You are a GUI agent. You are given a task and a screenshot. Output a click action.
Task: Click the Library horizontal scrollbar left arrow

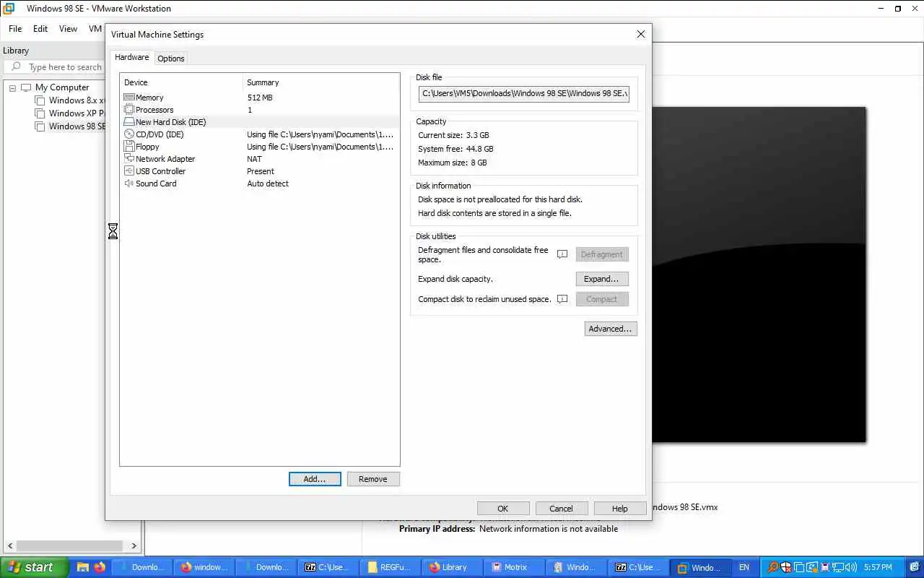[10, 546]
